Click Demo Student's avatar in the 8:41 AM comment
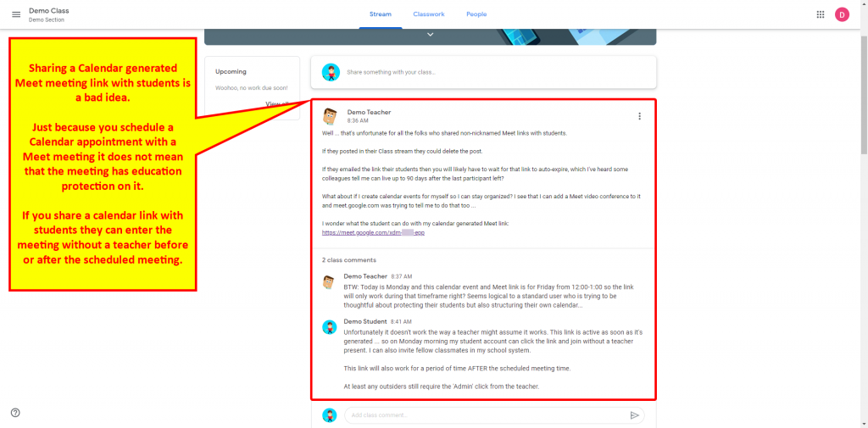Screen dimensions: 868x428 [x=330, y=327]
